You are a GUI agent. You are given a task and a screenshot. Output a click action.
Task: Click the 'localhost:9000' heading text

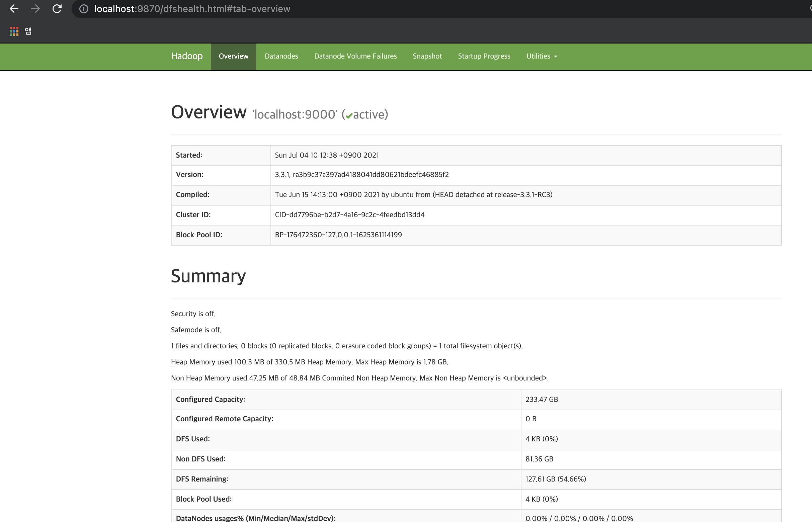pyautogui.click(x=295, y=114)
